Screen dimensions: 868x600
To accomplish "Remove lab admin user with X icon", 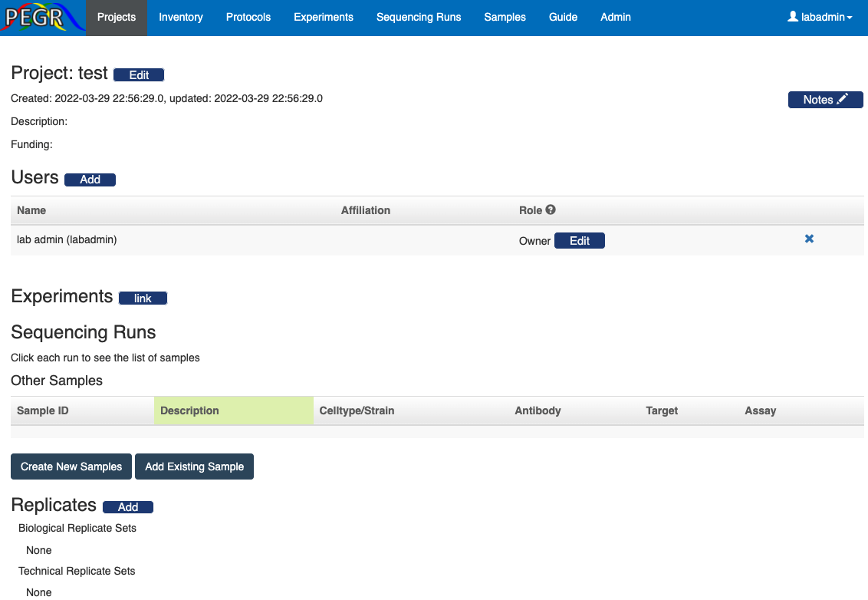I will [x=809, y=239].
